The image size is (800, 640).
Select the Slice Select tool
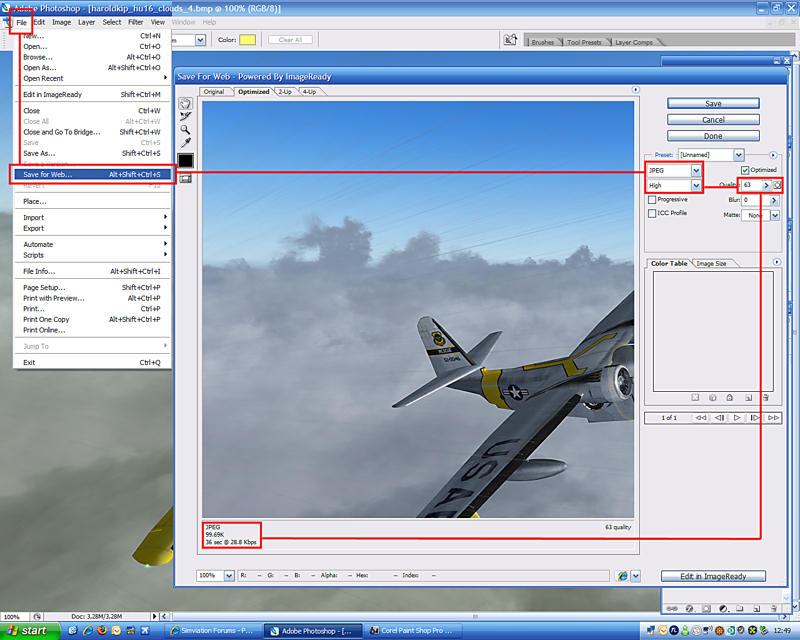pos(185,116)
